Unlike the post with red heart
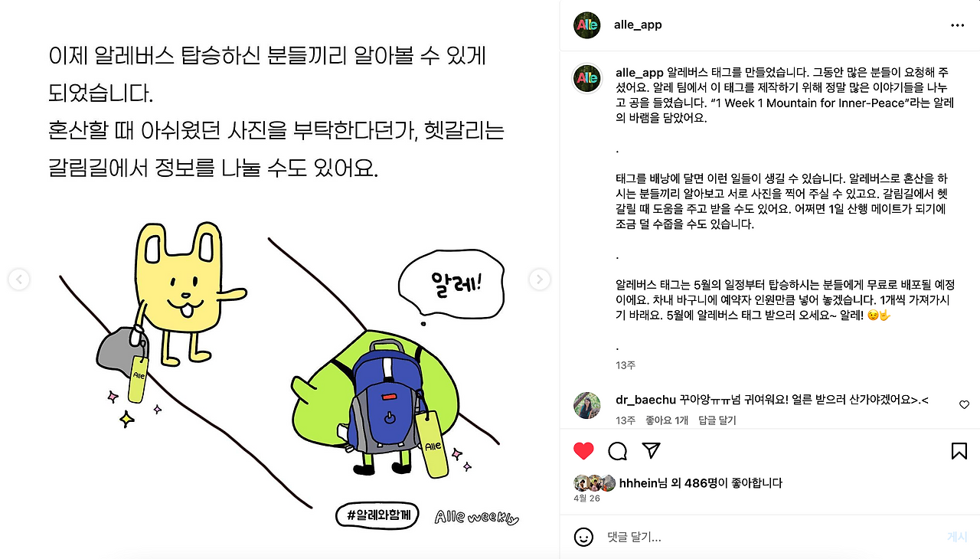 [583, 451]
